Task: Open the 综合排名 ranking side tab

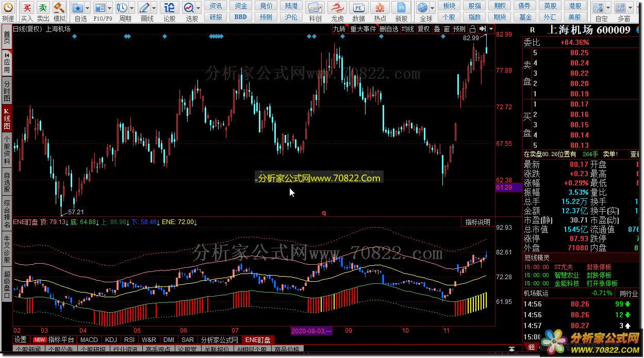Action: [x=7, y=214]
